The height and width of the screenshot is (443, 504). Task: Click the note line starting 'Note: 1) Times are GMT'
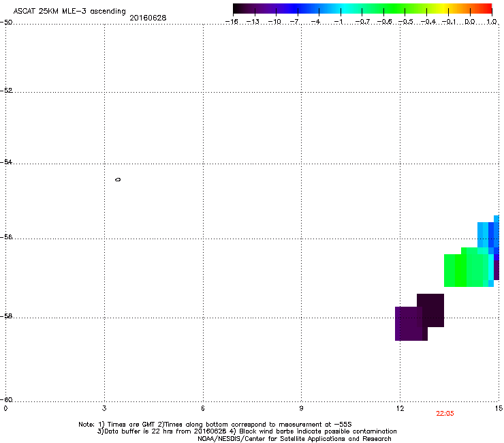[x=215, y=425]
